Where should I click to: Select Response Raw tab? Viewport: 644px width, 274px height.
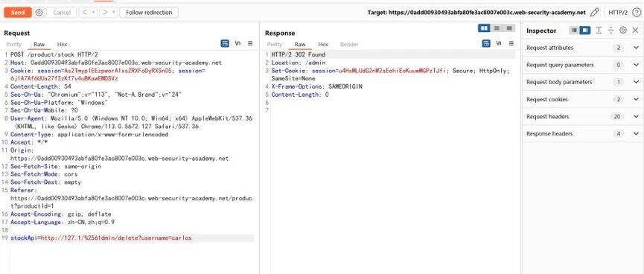tap(300, 45)
